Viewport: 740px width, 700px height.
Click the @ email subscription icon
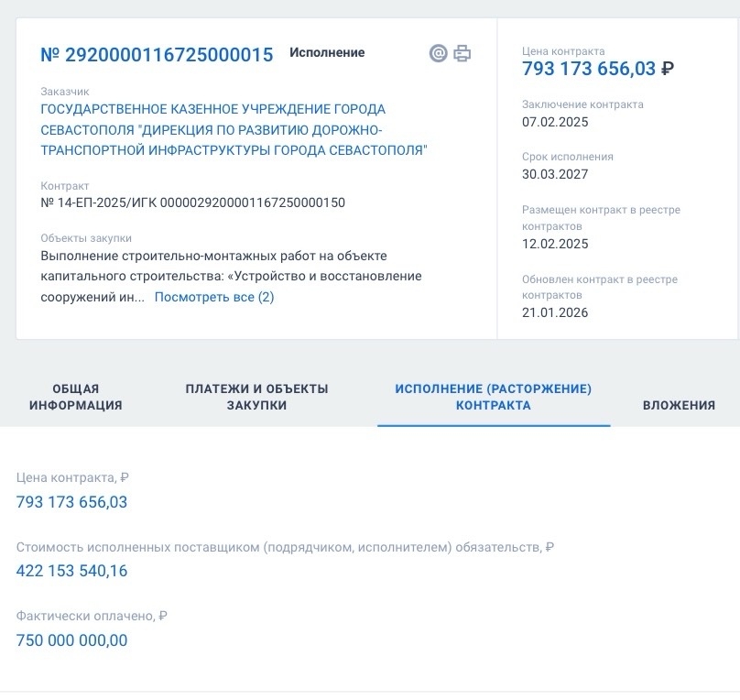[438, 53]
